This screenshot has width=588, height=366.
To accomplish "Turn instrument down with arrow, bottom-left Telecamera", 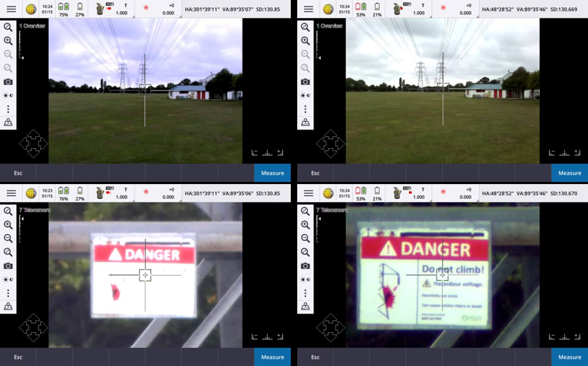I will 33,337.
